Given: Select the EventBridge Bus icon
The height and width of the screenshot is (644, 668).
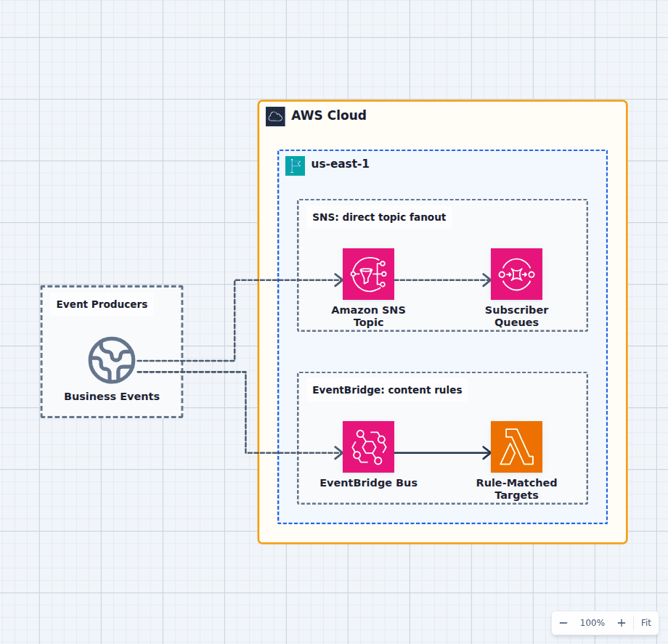Looking at the screenshot, I should point(368,447).
